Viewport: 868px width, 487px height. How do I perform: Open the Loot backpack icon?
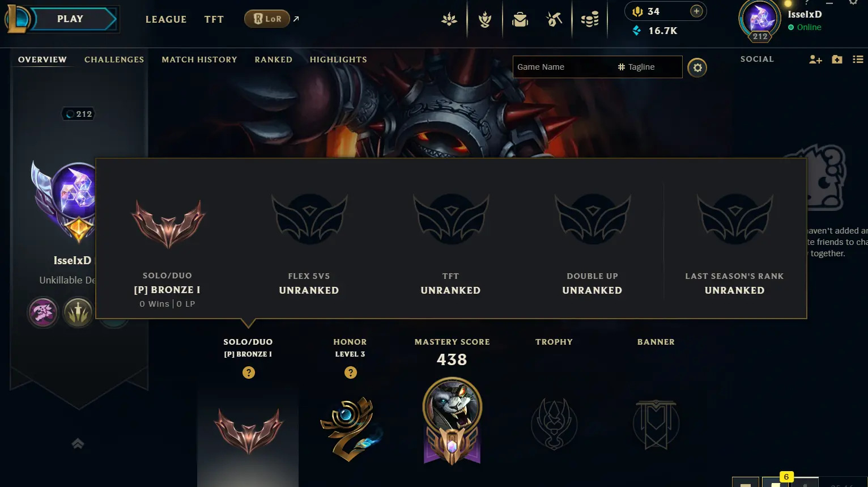coord(520,19)
